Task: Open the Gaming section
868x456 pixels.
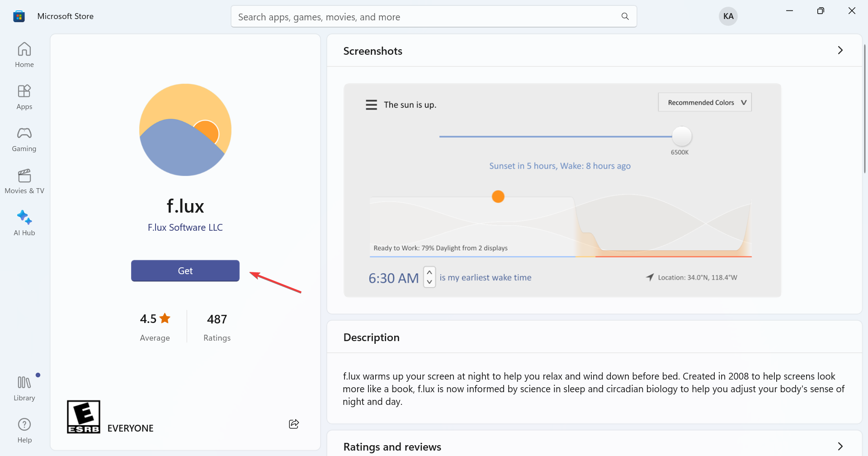Action: pyautogui.click(x=24, y=138)
